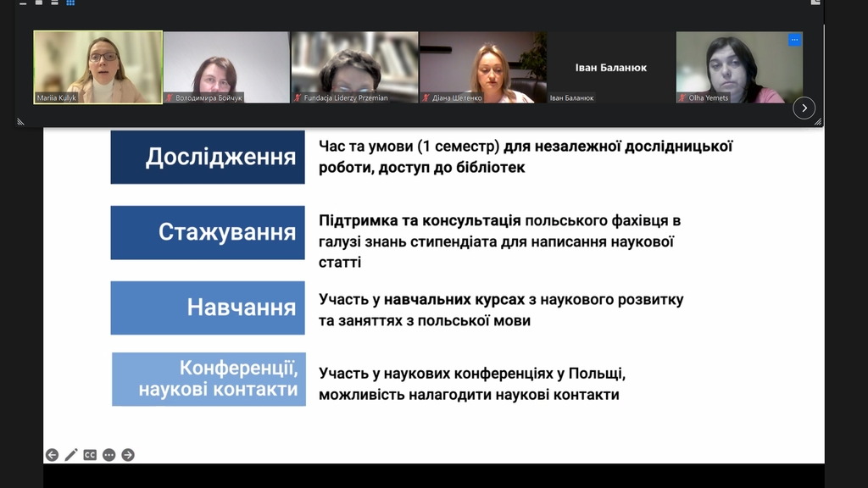Click the Конференції, наукові контакти box

point(209,379)
